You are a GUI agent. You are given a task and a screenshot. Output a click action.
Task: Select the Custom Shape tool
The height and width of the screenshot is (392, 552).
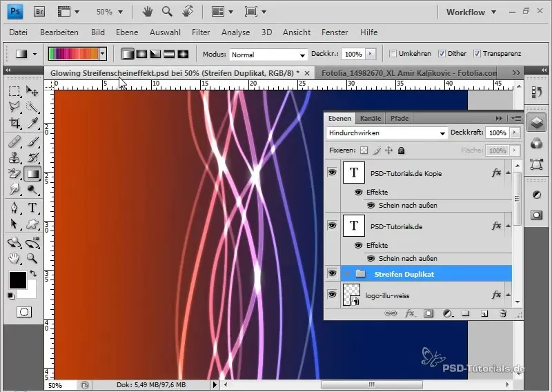coord(32,224)
